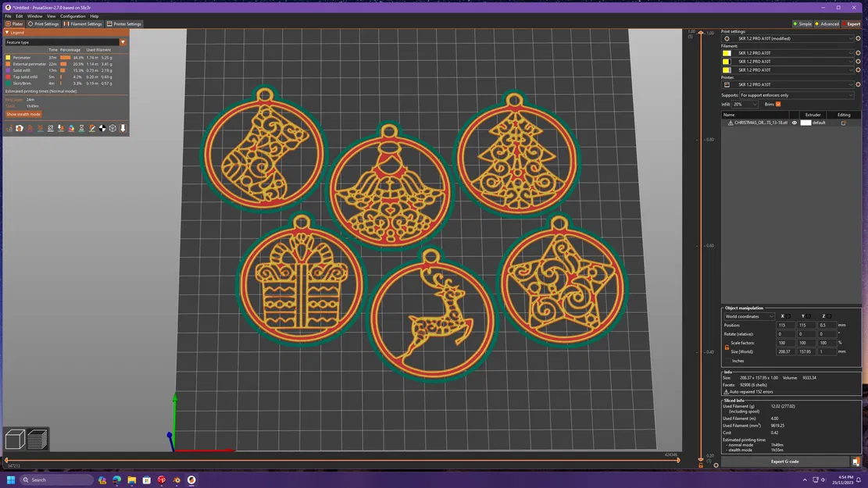Toggle travel moves visibility in legend toolbar

(x=9, y=128)
